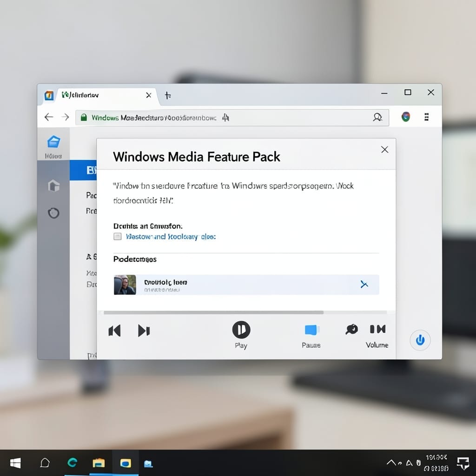Screen dimensions: 476x476
Task: Click the green padlock in address bar
Action: coord(84,118)
